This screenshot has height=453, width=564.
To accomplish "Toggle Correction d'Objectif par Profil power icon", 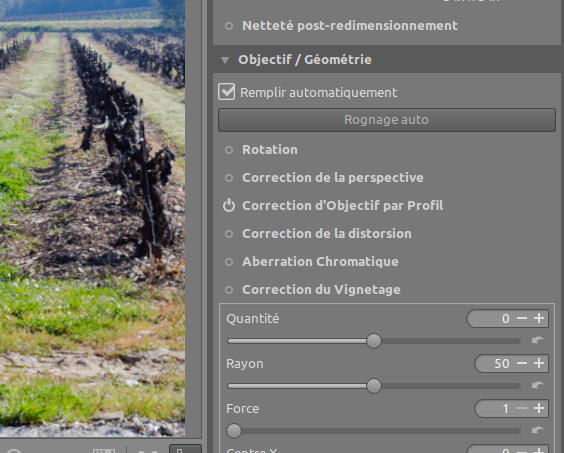I will pyautogui.click(x=229, y=206).
